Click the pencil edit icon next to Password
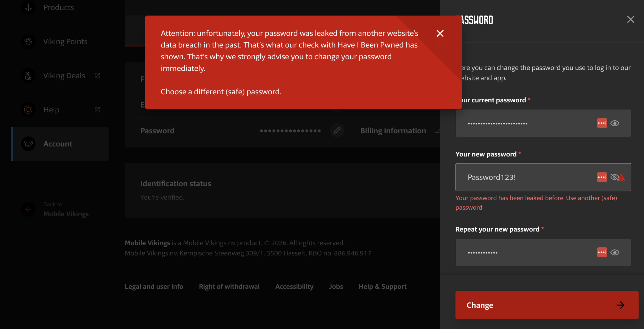 [x=337, y=131]
